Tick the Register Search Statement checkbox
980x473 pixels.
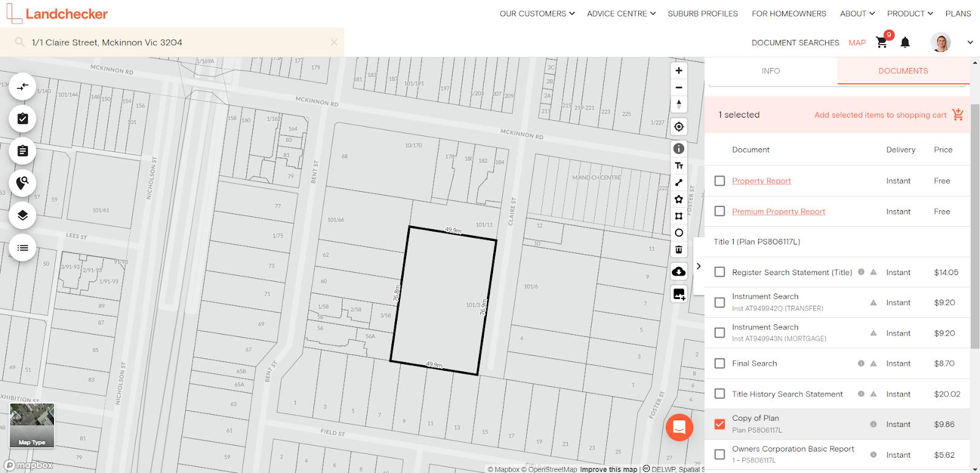[x=720, y=272]
